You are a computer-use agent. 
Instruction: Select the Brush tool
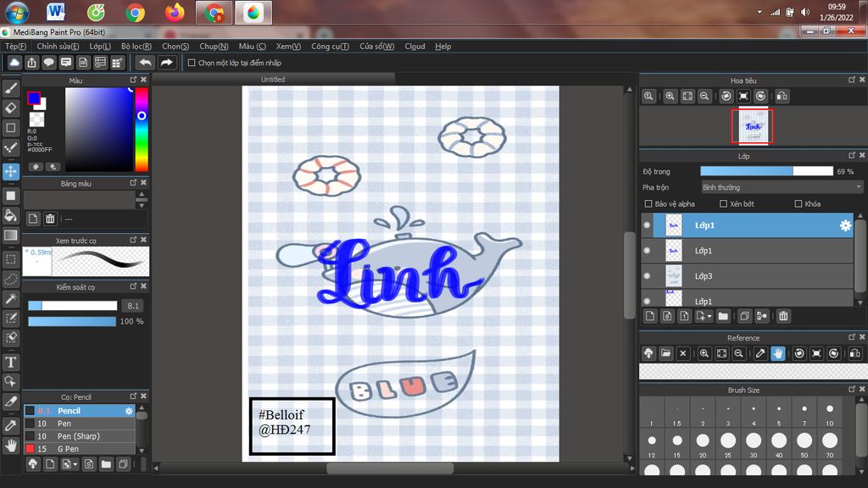coord(10,88)
